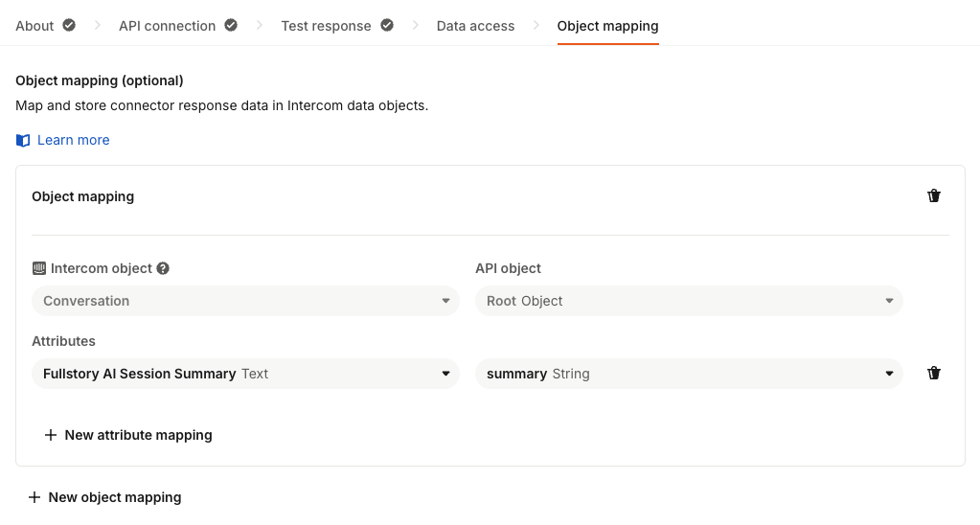Viewport: 980px width, 525px height.
Task: Click the help icon beside Intercom object
Action: coord(163,268)
